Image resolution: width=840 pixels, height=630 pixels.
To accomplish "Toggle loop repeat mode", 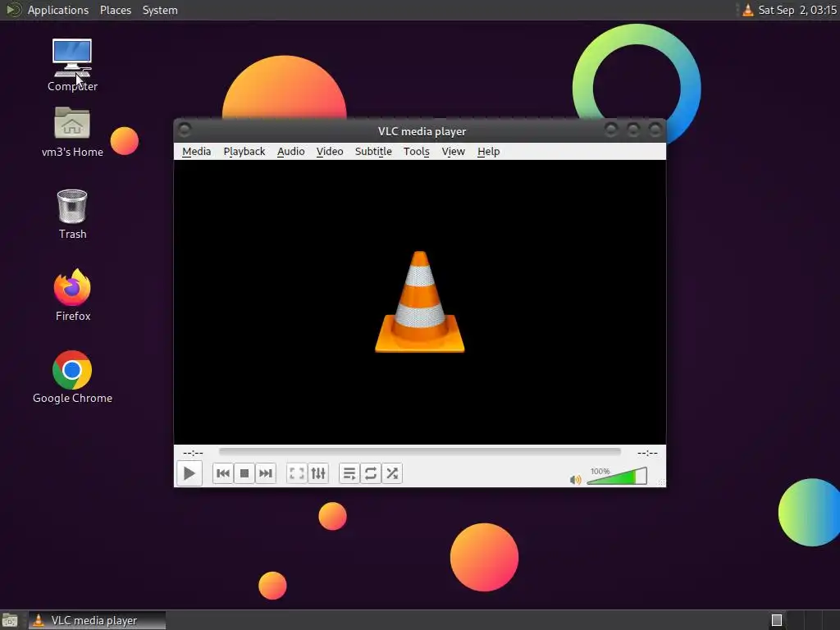I will pyautogui.click(x=371, y=473).
